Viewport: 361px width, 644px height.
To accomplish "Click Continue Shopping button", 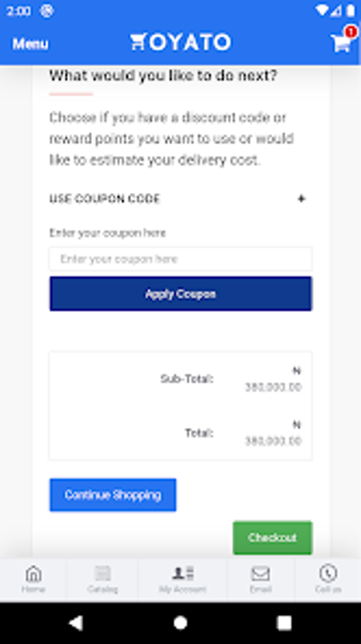I will (x=113, y=495).
